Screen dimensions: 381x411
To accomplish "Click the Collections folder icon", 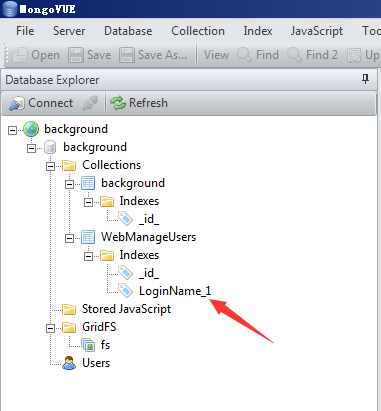I will (x=69, y=165).
